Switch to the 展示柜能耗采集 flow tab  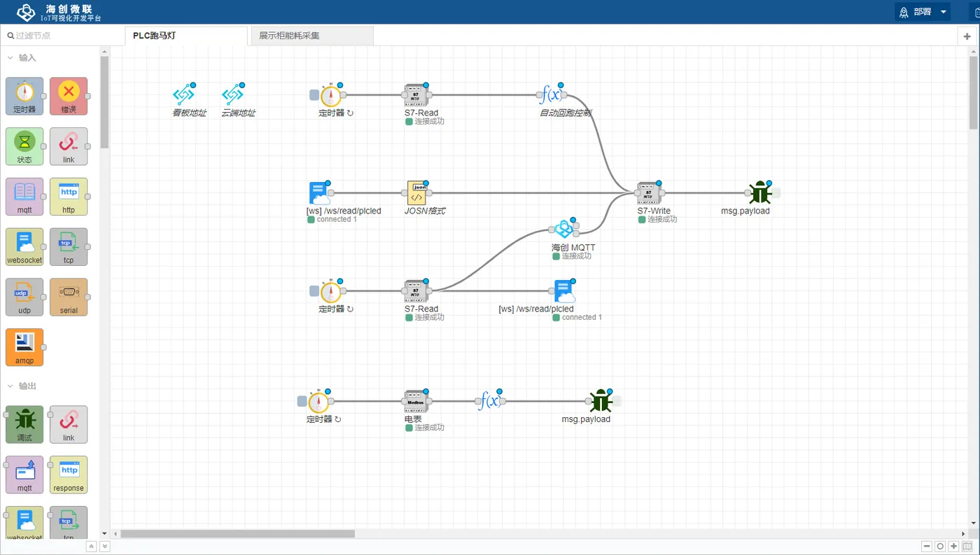(311, 36)
